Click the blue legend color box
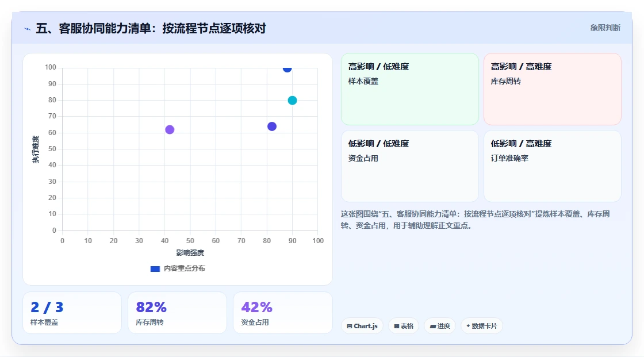This screenshot has height=357, width=644. coord(155,269)
